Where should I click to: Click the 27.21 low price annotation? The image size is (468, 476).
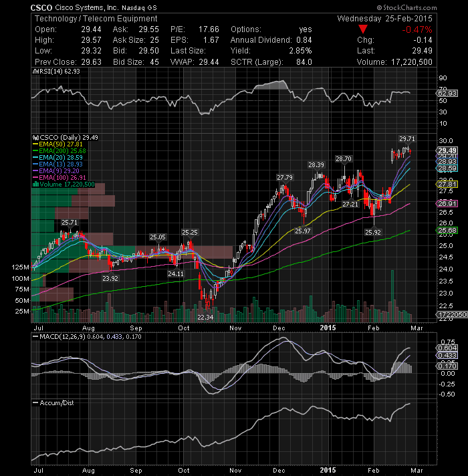click(350, 205)
